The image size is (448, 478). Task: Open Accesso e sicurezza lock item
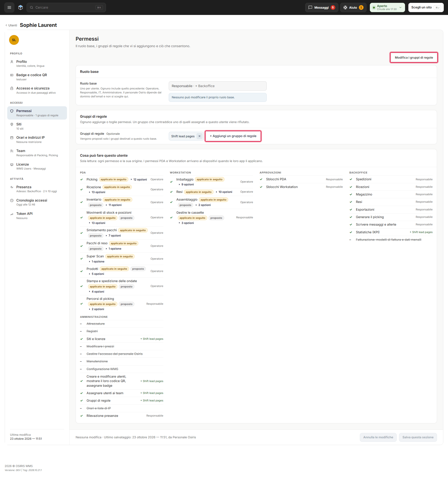[x=37, y=90]
